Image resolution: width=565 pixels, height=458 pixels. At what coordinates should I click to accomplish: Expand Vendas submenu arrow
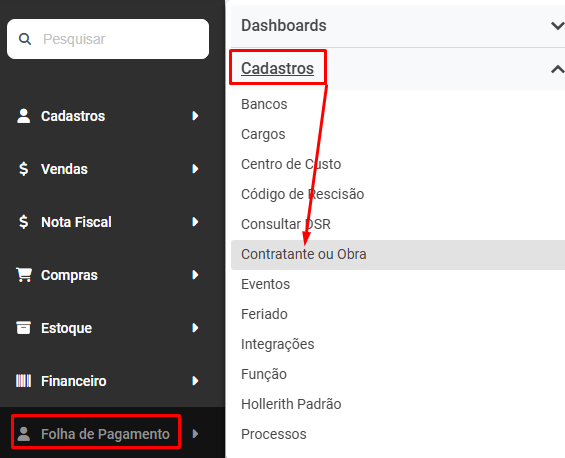(x=195, y=169)
